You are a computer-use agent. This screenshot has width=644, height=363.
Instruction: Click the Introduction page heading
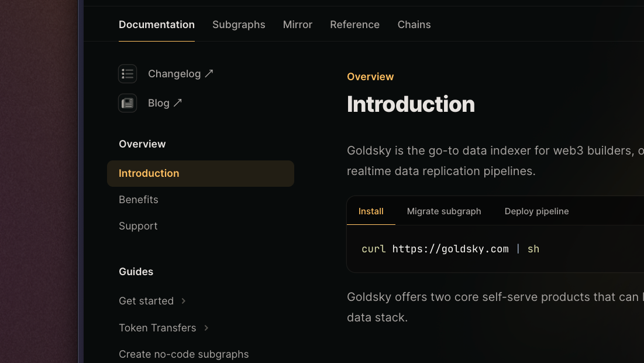pos(411,104)
